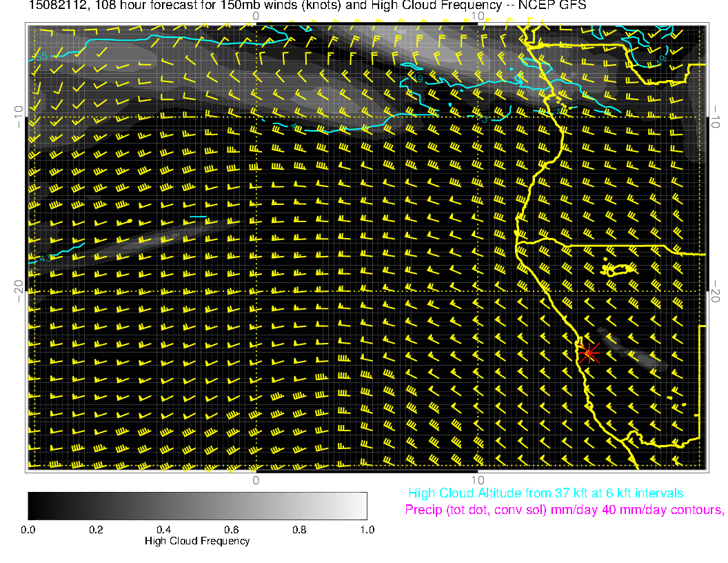Click the magenta Precip legend text

(564, 511)
